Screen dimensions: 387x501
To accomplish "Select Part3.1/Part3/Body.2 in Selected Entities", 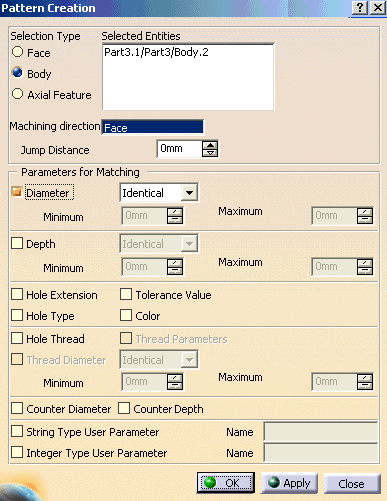I will [x=156, y=52].
